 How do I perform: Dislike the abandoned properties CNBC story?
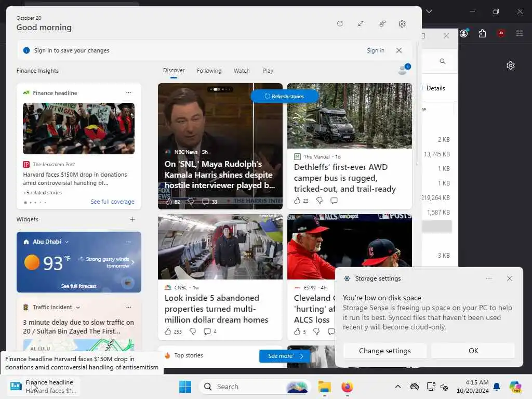click(192, 331)
